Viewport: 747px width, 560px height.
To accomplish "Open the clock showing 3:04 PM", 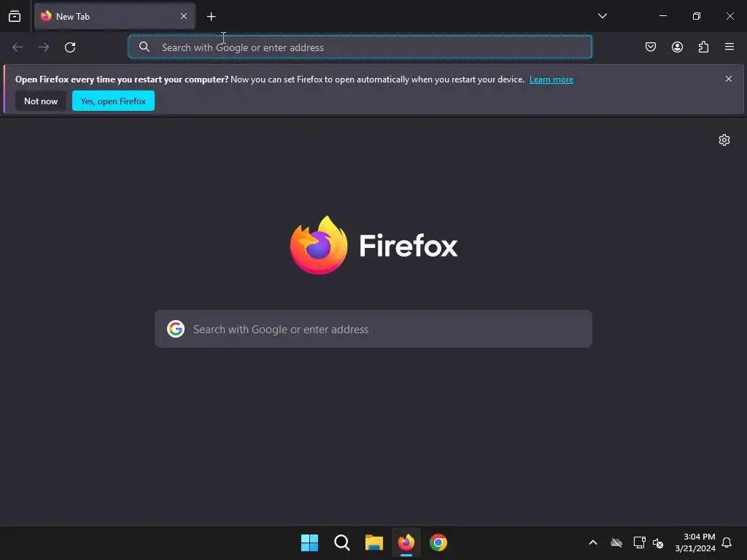I will (x=695, y=542).
